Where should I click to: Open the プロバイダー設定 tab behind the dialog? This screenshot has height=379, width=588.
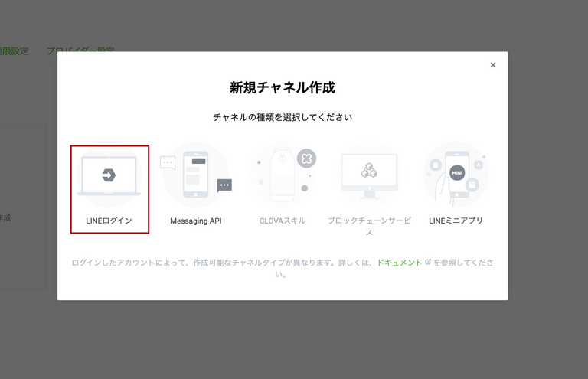[x=80, y=49]
